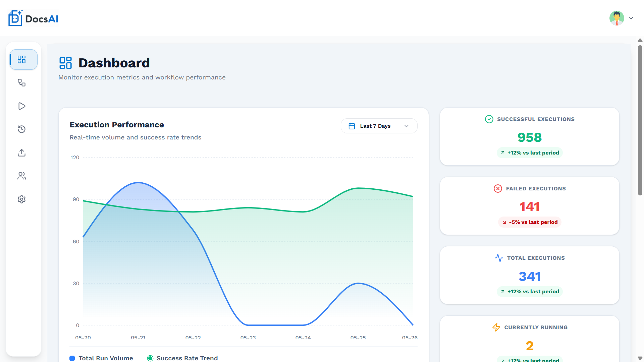Click the user avatar picture
Image resolution: width=644 pixels, height=362 pixels.
pyautogui.click(x=616, y=18)
